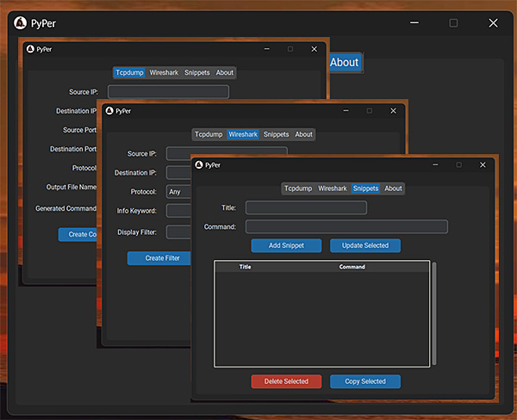Maximize the Snippets PyPer window
Viewport: 517px width, 420px height.
click(459, 164)
